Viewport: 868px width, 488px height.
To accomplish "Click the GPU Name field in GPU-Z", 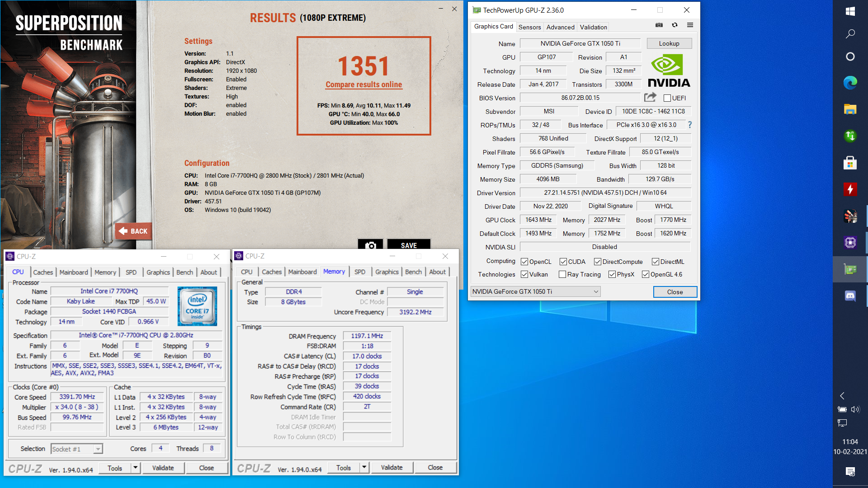I will tap(580, 43).
